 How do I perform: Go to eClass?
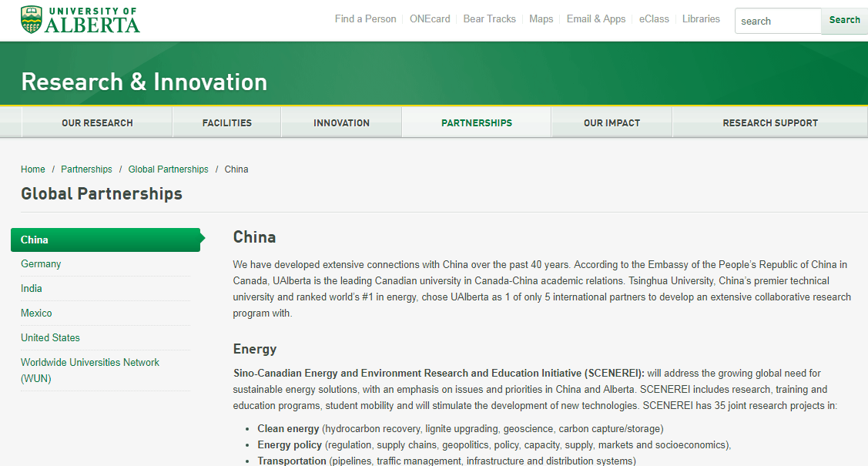point(654,18)
